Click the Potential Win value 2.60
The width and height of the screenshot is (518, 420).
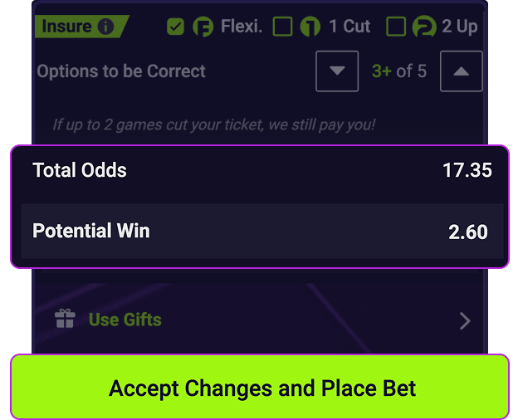tap(468, 232)
